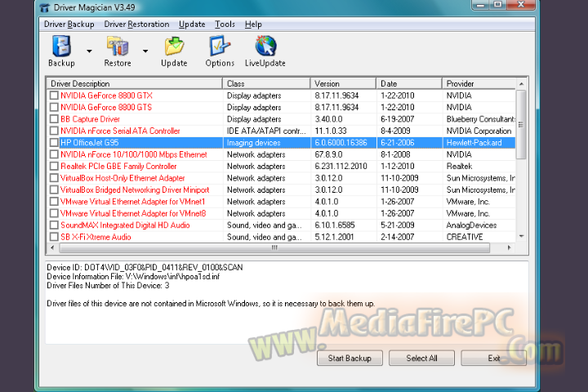Sort by Date column header
The width and height of the screenshot is (588, 392).
(409, 83)
